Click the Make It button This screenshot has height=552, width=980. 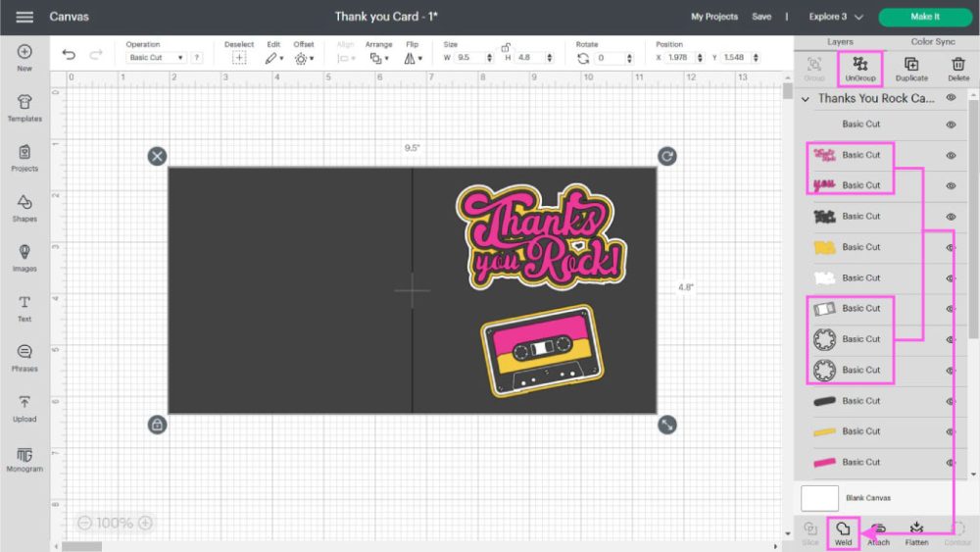924,17
